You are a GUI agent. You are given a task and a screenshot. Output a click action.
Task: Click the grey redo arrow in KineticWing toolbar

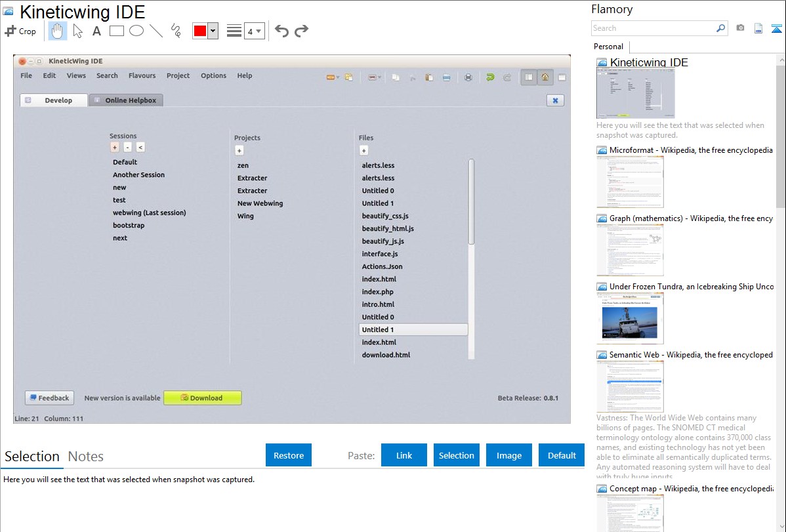coord(507,77)
